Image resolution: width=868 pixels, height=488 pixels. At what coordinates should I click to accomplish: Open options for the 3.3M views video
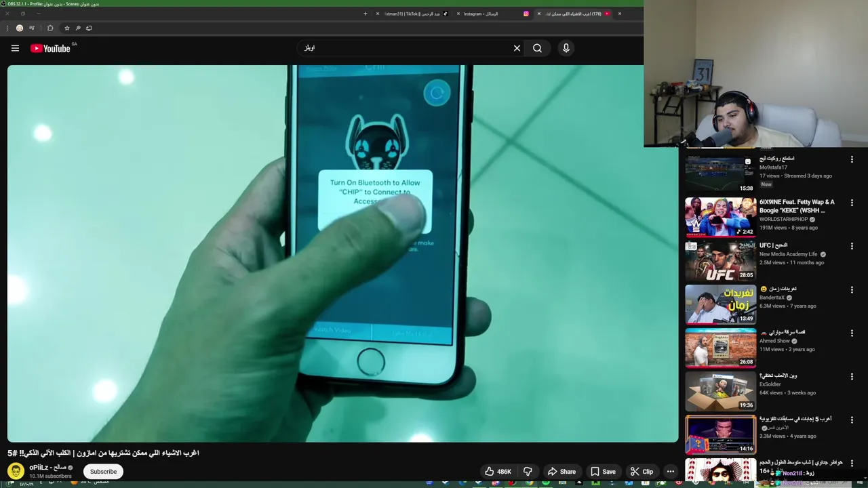[852, 420]
